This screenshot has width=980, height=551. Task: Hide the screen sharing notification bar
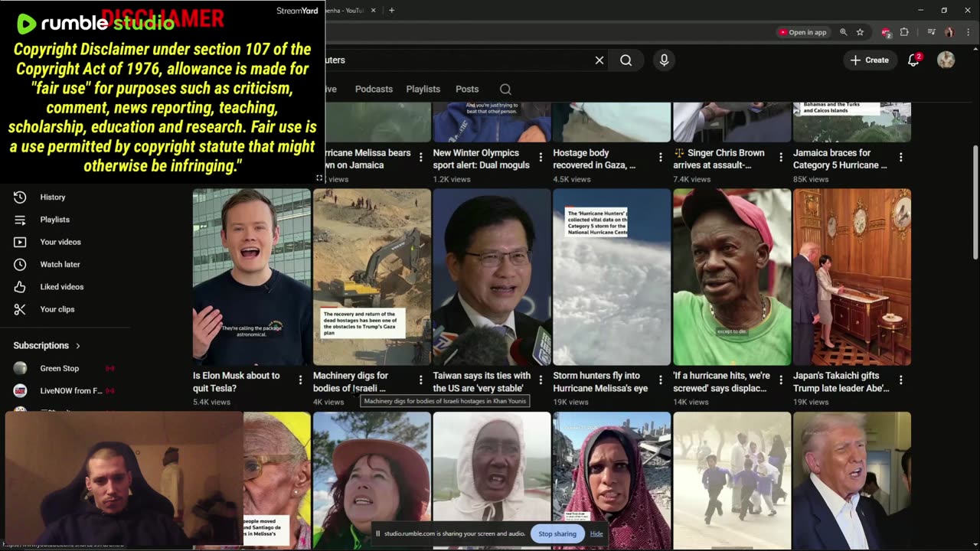[x=596, y=534]
